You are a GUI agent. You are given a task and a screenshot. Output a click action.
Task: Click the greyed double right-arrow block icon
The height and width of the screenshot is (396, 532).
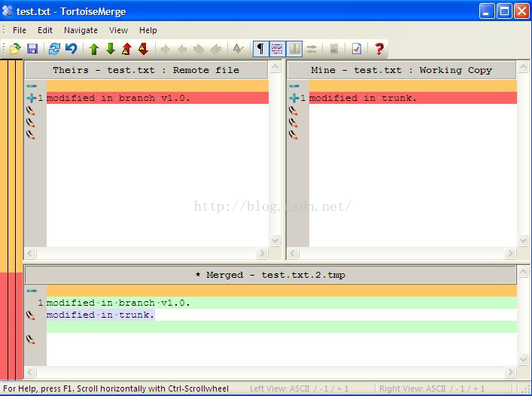click(x=199, y=49)
